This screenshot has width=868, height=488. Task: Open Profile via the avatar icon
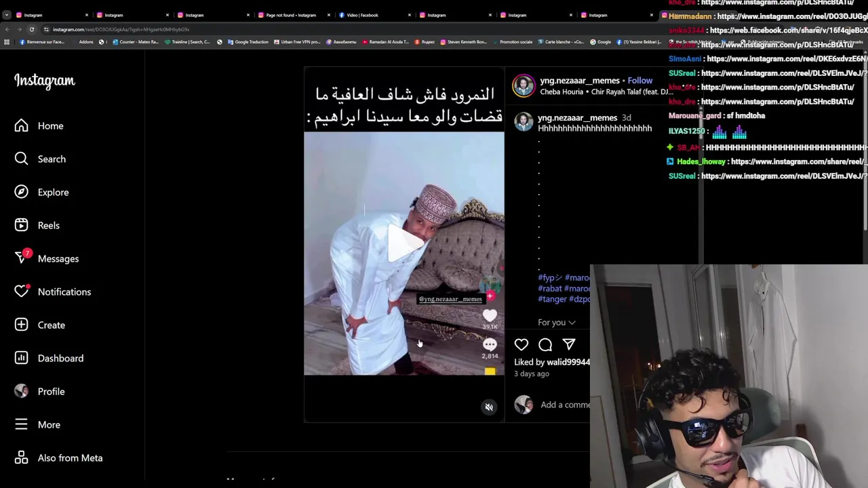21,391
